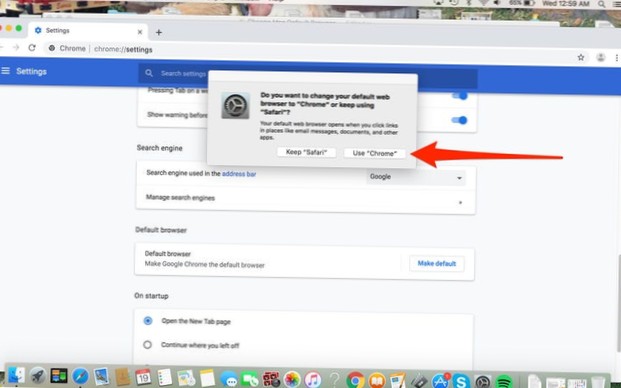Open iTunes from the Dock

[313, 380]
